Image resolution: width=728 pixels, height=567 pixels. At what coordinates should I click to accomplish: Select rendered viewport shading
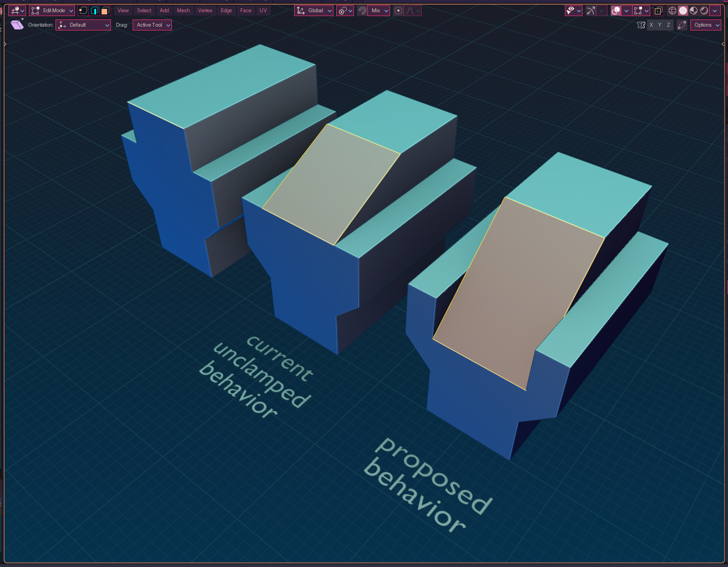704,11
